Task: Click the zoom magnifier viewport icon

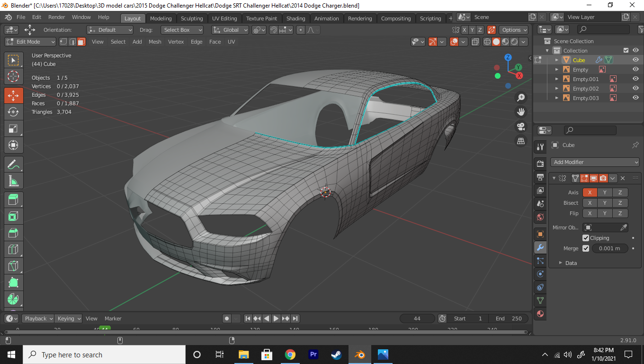Action: point(521,98)
